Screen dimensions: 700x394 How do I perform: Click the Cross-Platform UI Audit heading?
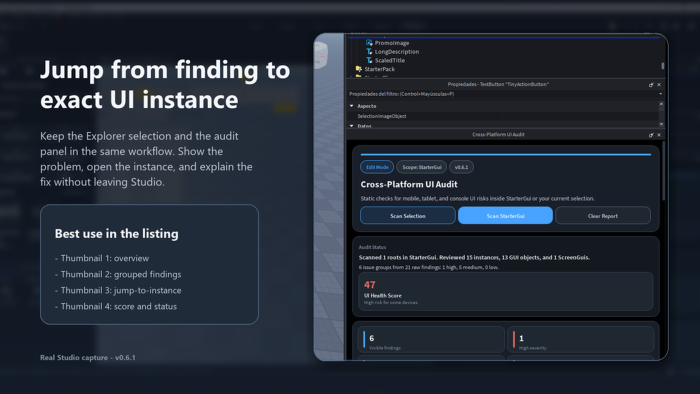(409, 184)
